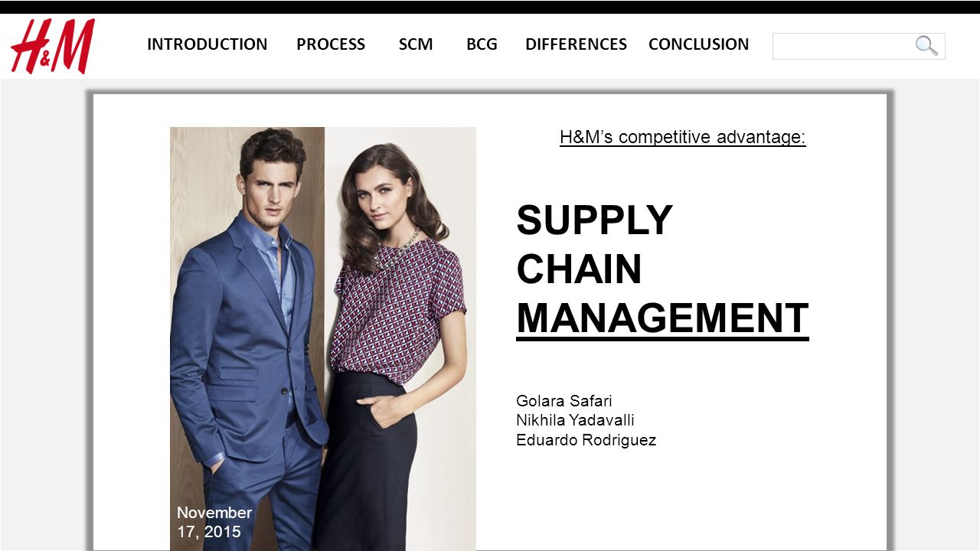Click the underlined MANAGEMENT title word
The height and width of the screenshot is (551, 980).
pos(662,318)
